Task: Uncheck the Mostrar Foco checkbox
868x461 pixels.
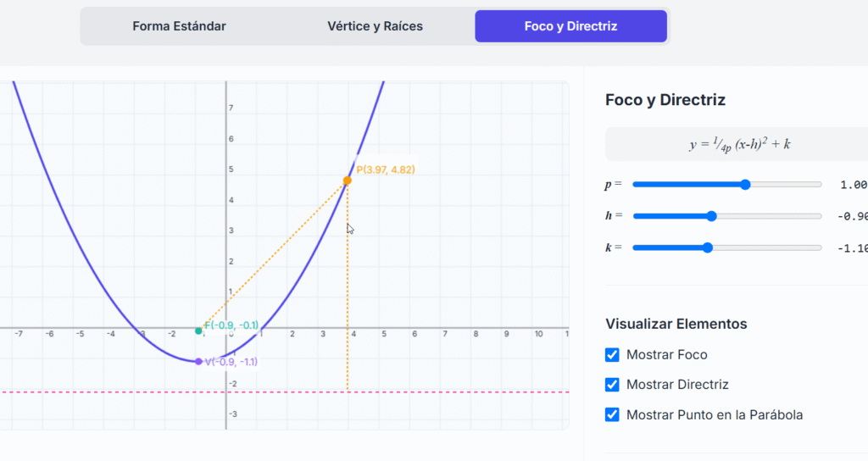Action: [612, 355]
